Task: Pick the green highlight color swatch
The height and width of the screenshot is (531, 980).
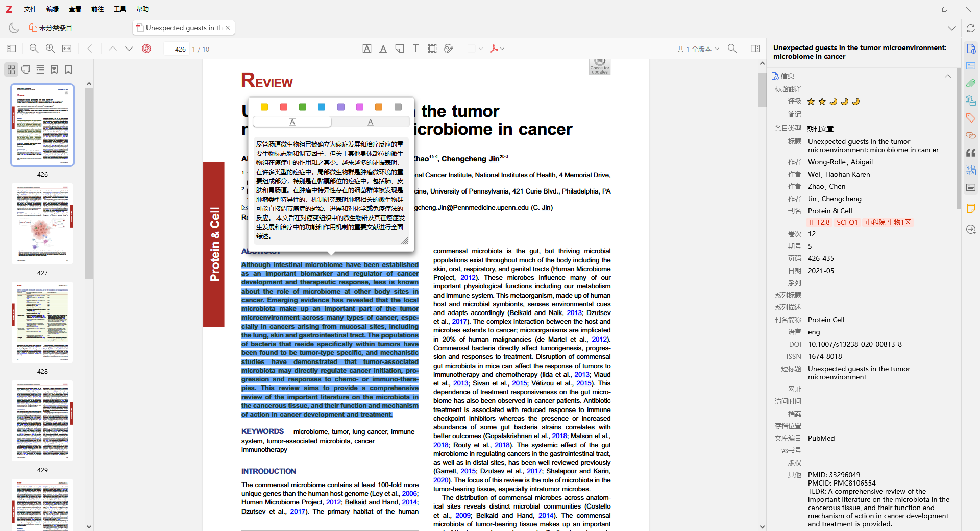Action: coord(302,107)
